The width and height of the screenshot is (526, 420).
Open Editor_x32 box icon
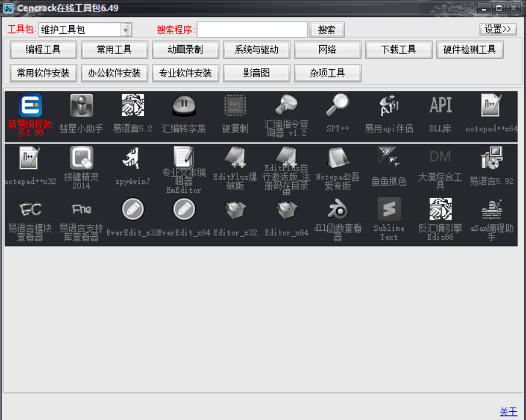tap(235, 210)
